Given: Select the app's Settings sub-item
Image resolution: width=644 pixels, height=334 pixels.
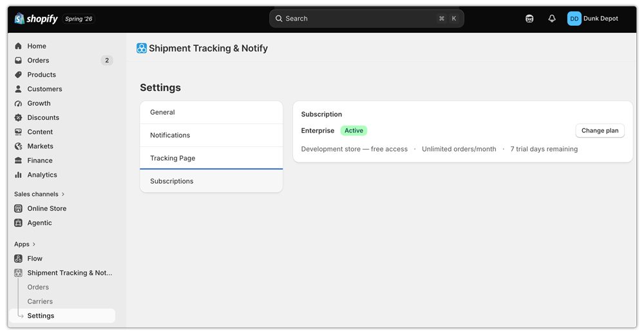Looking at the screenshot, I should tap(62, 316).
